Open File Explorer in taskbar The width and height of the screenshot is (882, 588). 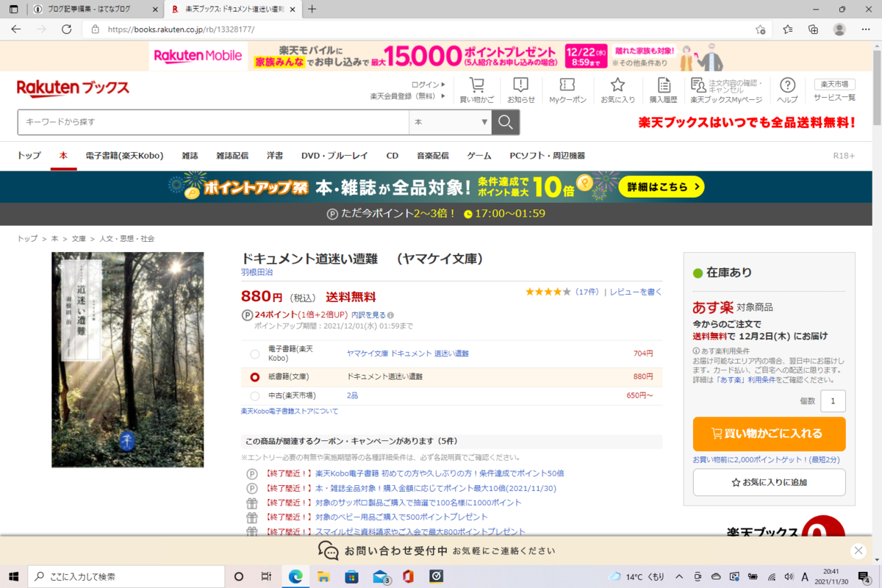click(323, 576)
